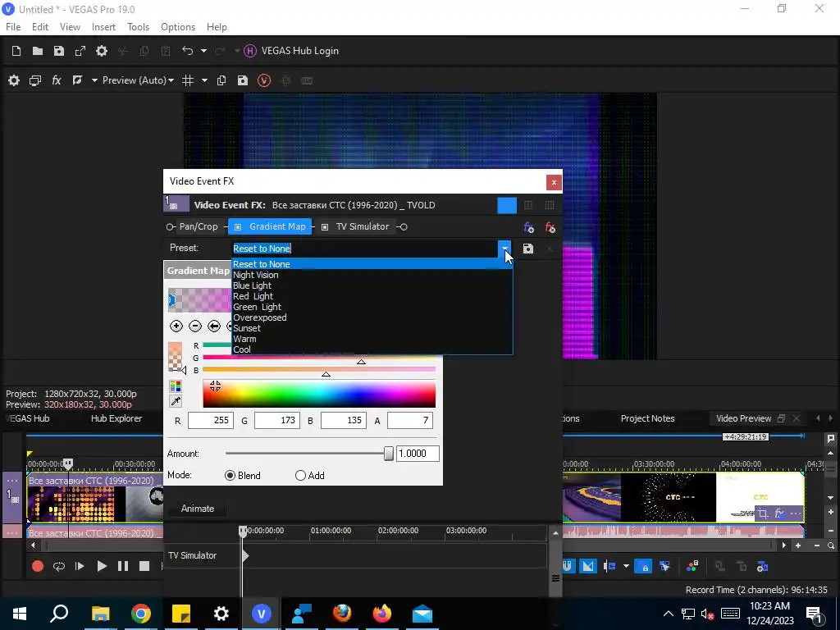The height and width of the screenshot is (630, 840).
Task: Open preview properties gear icon
Action: tap(14, 80)
